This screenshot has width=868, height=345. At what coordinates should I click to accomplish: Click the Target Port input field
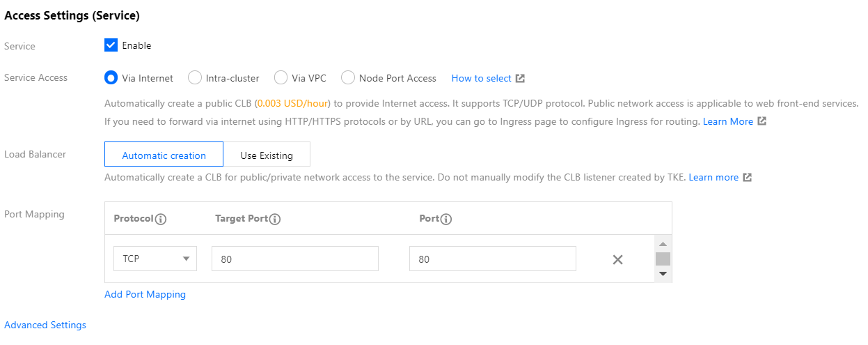(x=294, y=259)
